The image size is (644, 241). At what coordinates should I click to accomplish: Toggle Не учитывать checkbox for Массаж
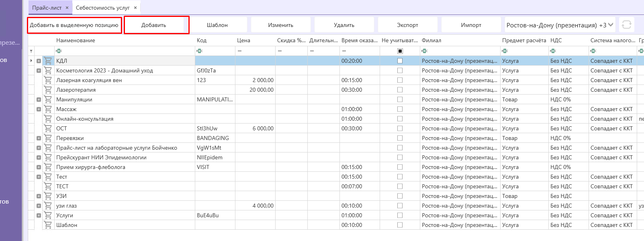click(400, 109)
